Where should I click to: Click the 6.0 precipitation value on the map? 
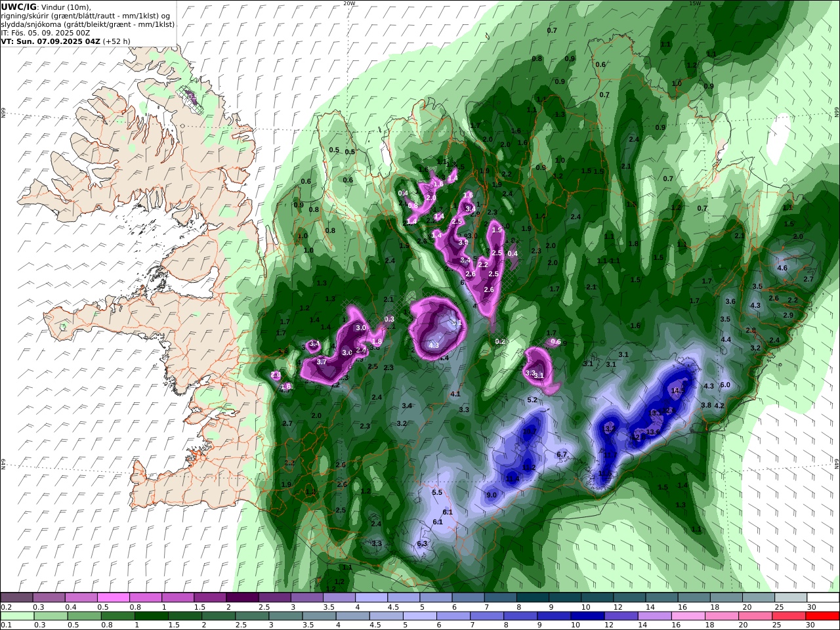point(725,385)
